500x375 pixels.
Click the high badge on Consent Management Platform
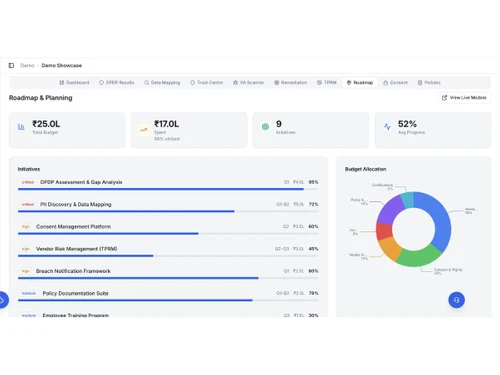26,227
